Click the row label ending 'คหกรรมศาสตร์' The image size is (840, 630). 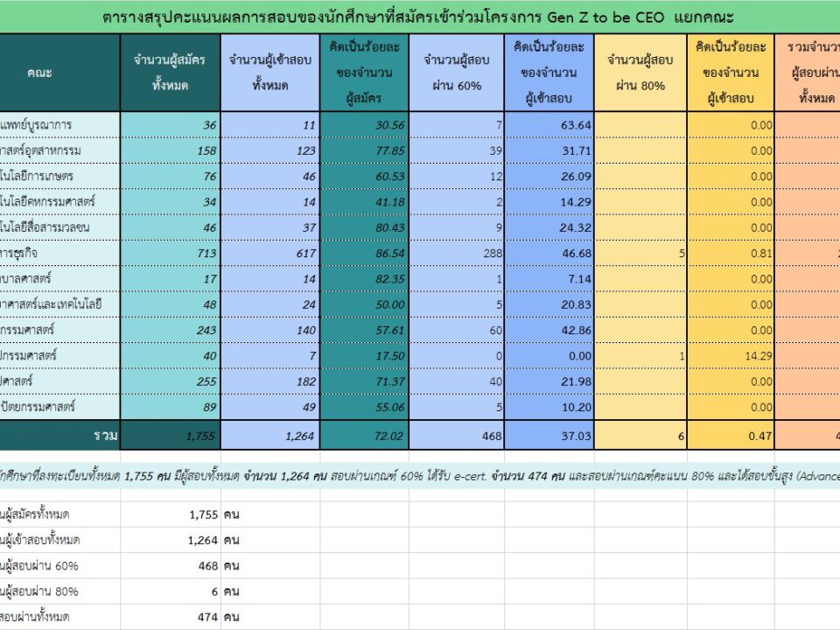(x=60, y=202)
